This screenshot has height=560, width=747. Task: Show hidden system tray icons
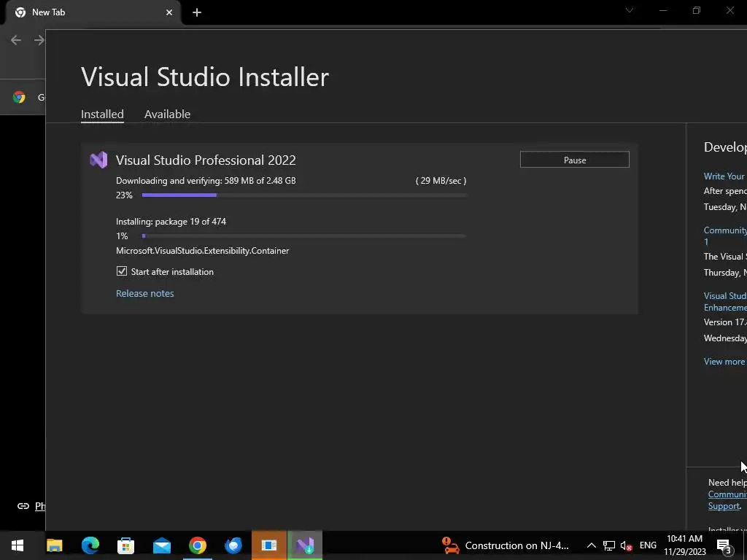click(x=591, y=545)
